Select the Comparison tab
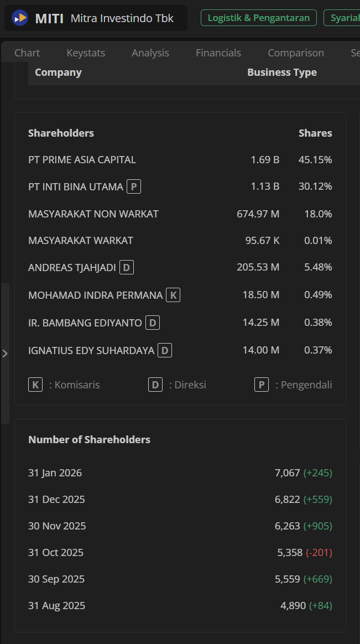The image size is (360, 644). [296, 53]
